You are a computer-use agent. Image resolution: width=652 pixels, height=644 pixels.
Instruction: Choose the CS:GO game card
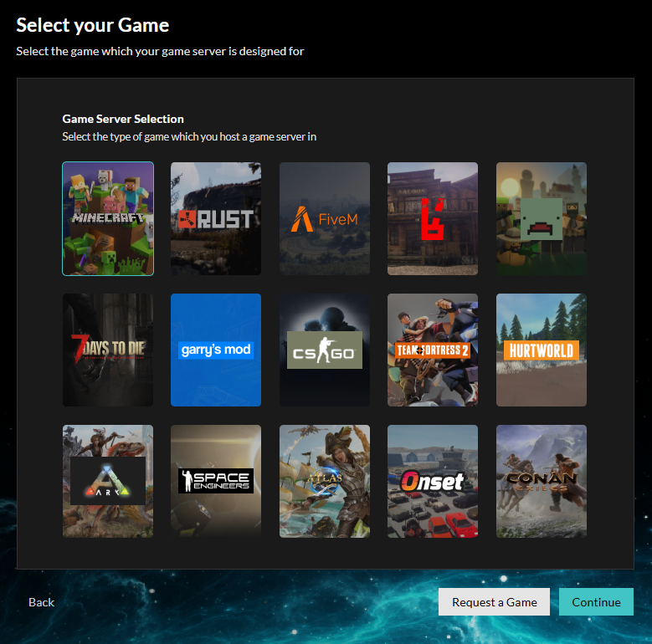click(x=325, y=350)
